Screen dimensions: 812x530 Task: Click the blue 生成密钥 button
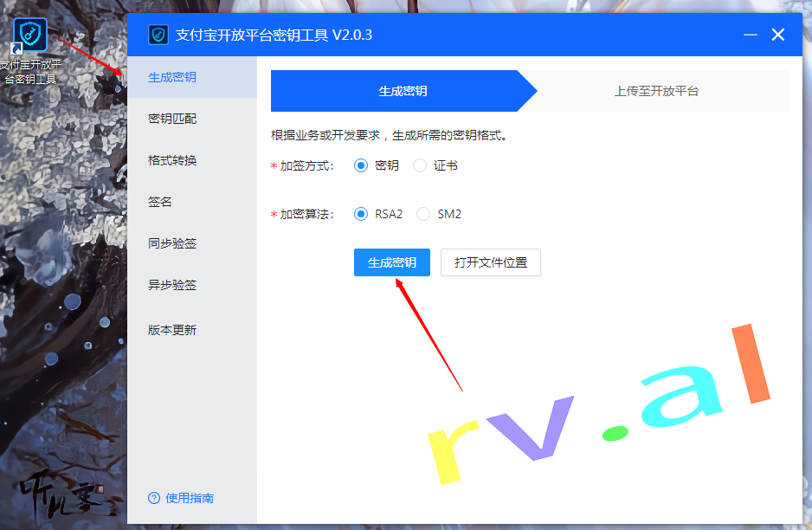pyautogui.click(x=392, y=262)
